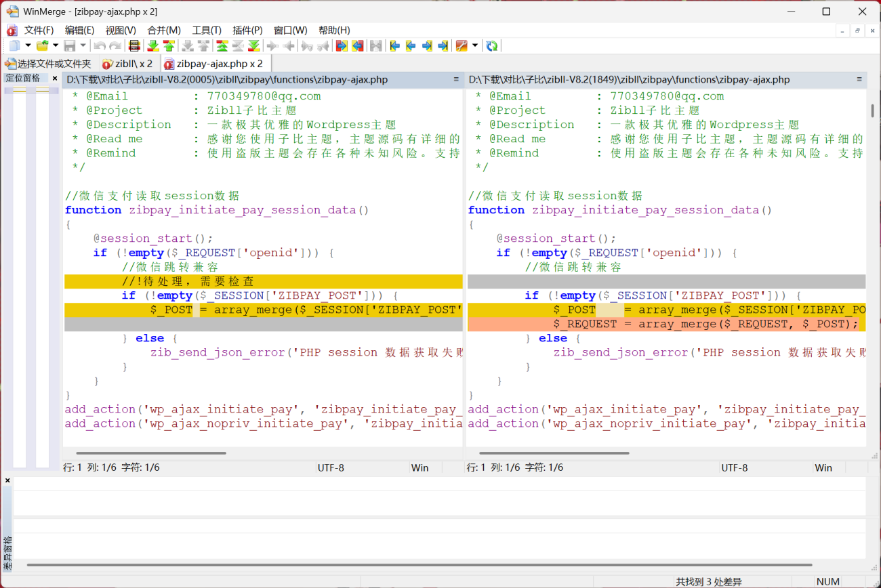Click the left pane horizontal scrollbar
The image size is (881, 588).
coord(151,453)
